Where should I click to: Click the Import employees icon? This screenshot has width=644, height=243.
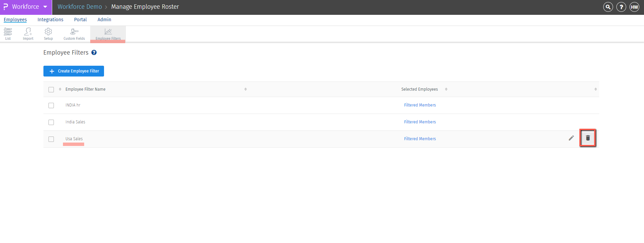click(x=28, y=34)
